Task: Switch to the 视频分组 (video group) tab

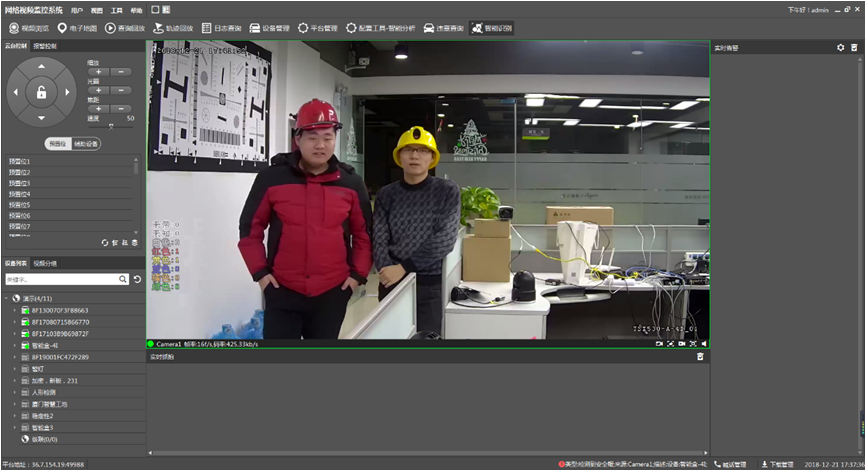Action: click(45, 263)
